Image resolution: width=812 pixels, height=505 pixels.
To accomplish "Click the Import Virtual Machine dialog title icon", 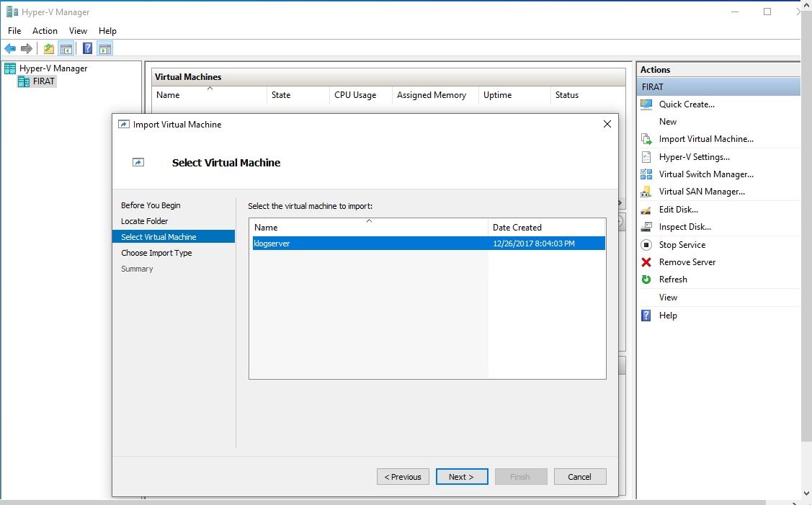I will pyautogui.click(x=123, y=125).
